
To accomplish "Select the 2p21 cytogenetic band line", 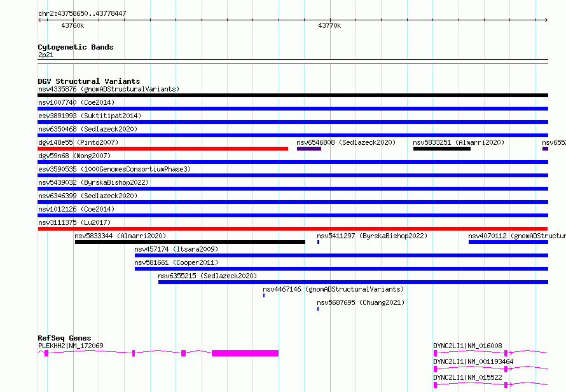I will point(293,62).
